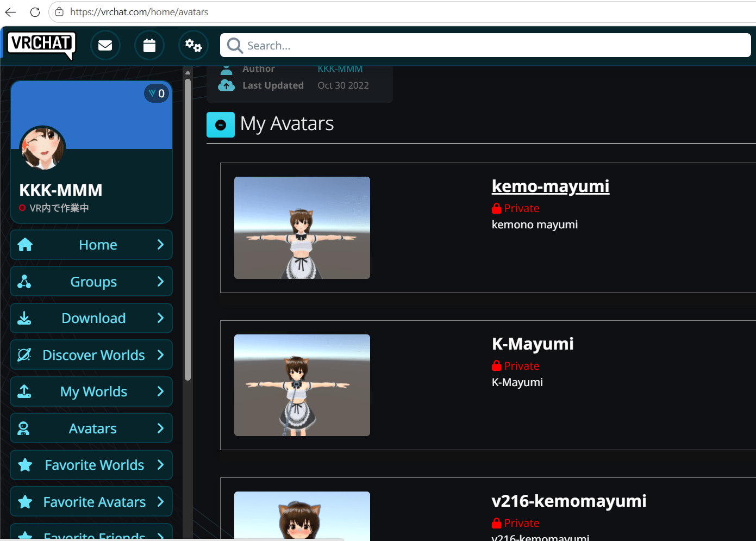Click the site info lock icon
This screenshot has height=541, width=756.
tap(59, 12)
